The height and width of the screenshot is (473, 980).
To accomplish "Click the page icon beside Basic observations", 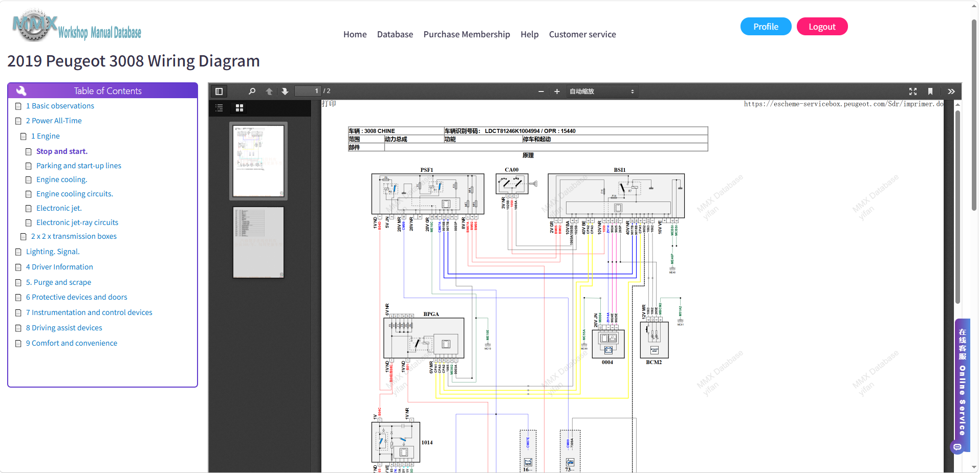I will [18, 106].
